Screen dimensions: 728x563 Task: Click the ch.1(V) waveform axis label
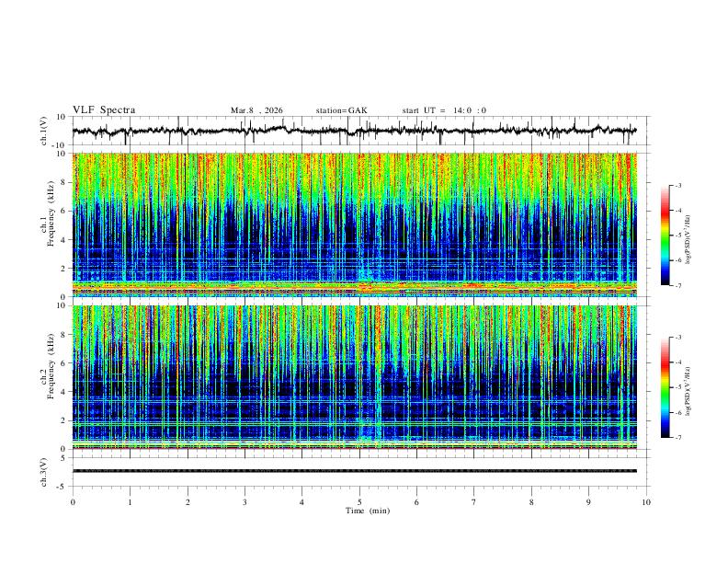tap(43, 131)
